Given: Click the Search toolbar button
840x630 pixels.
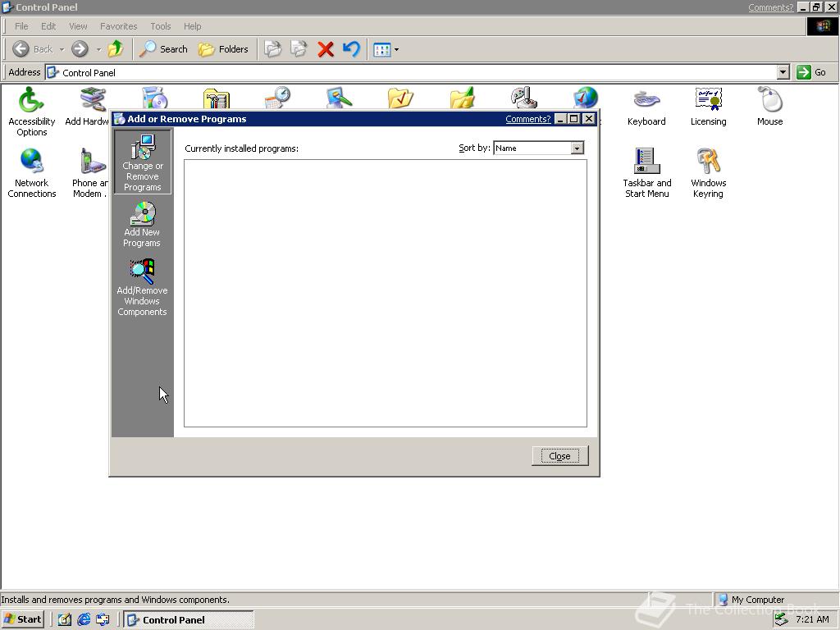Looking at the screenshot, I should (163, 49).
